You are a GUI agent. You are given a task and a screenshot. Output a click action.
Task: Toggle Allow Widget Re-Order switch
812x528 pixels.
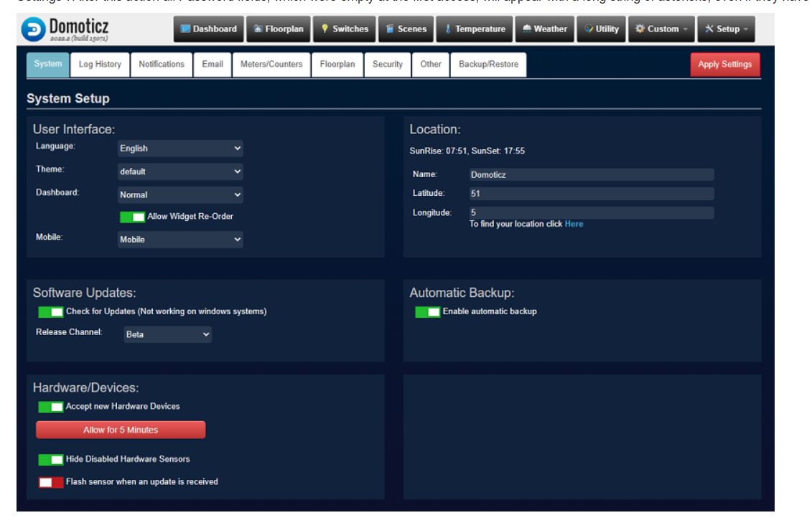tap(132, 217)
